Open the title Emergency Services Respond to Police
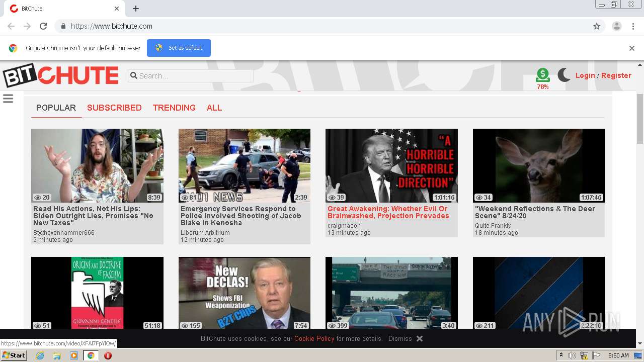Image resolution: width=644 pixels, height=362 pixels. 240,216
